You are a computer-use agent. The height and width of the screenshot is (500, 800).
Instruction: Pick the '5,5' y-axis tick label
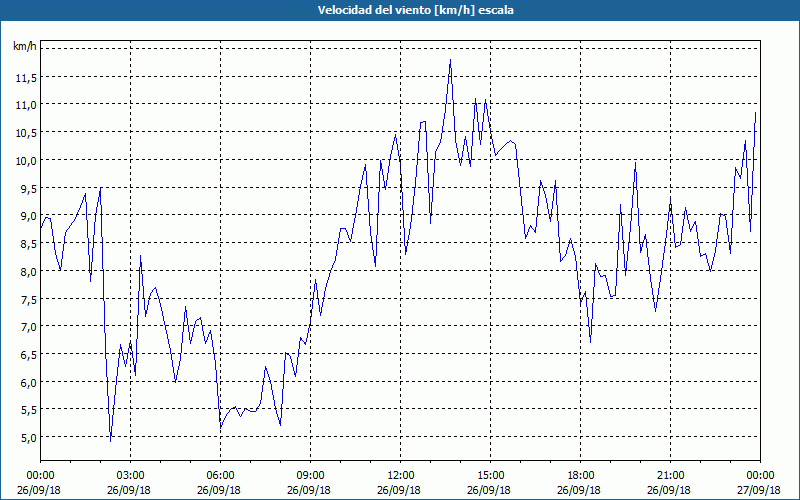pyautogui.click(x=28, y=410)
